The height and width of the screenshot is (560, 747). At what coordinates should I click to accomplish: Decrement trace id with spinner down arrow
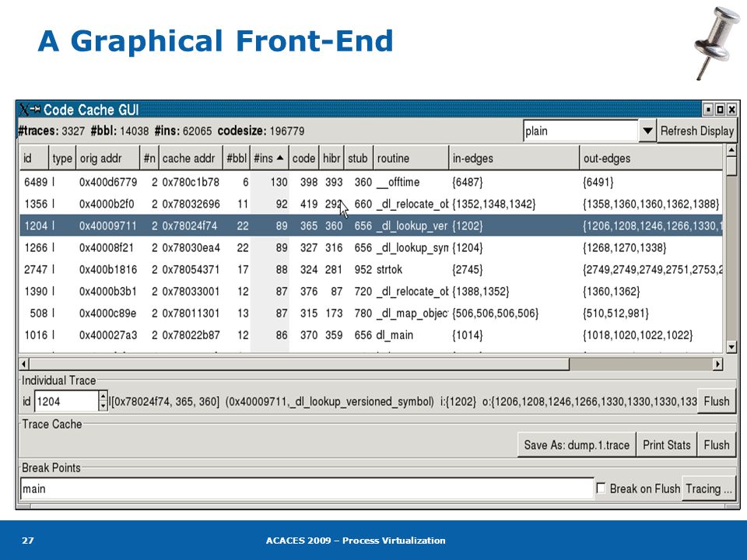pos(103,406)
